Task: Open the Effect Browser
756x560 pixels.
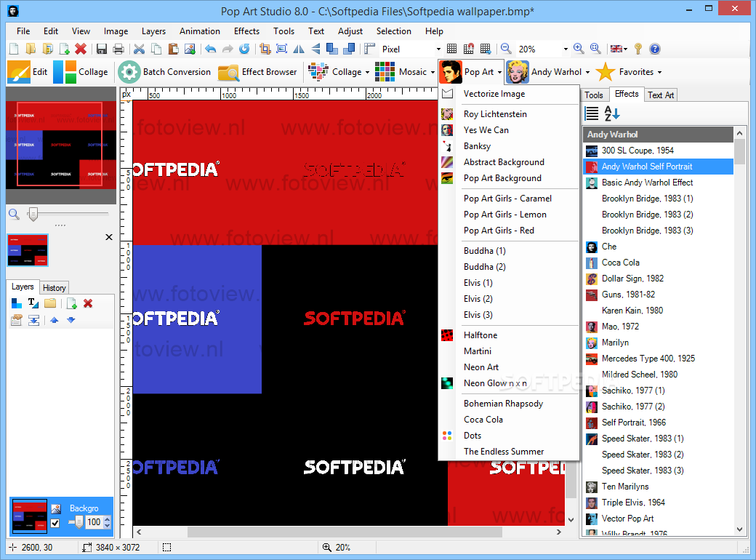Action: coord(257,72)
